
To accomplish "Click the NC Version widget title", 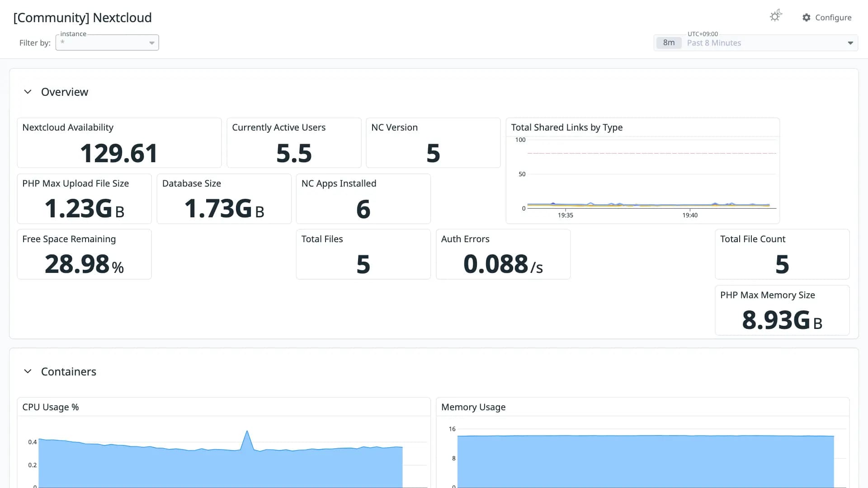I will click(394, 127).
